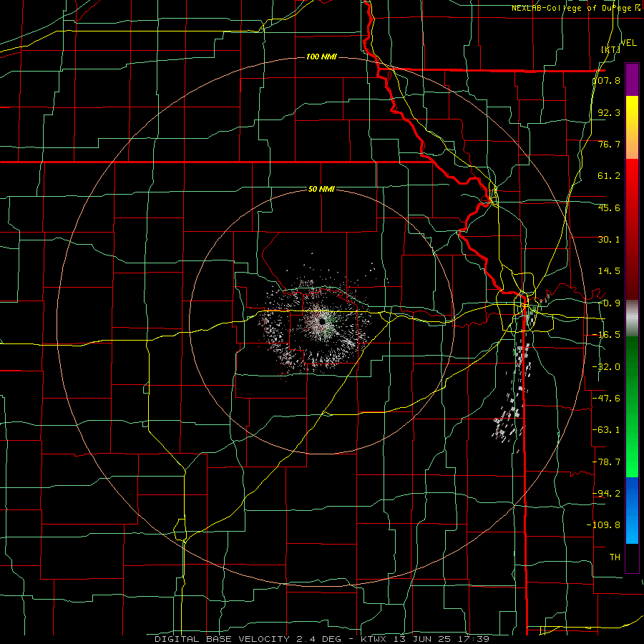Click the -47.6 velocity scale value
644x644 pixels.
[607, 398]
